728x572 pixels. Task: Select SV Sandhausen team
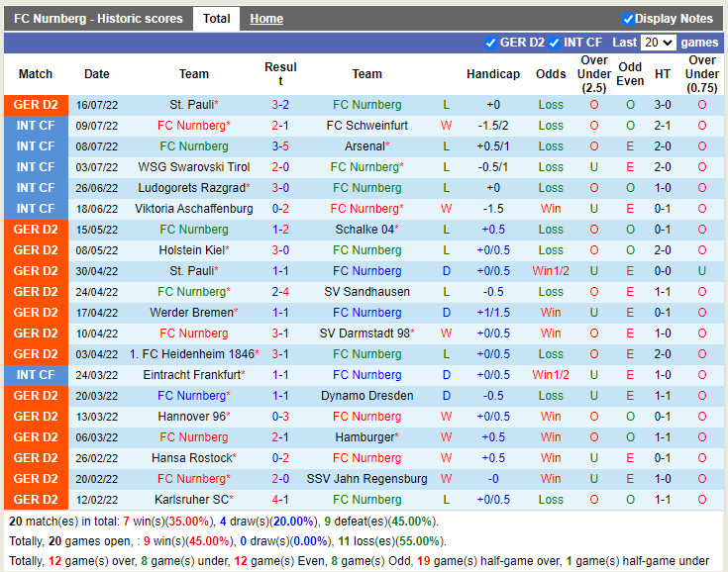click(x=366, y=292)
